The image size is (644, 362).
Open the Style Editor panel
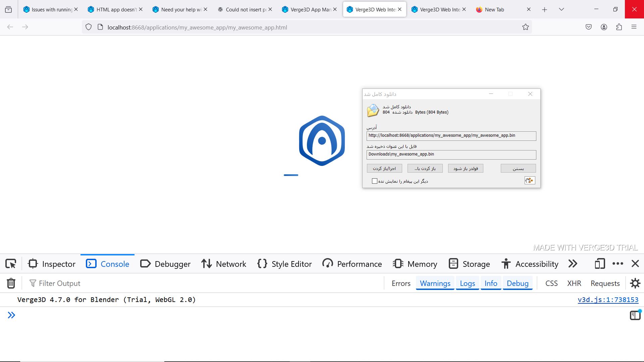click(284, 264)
